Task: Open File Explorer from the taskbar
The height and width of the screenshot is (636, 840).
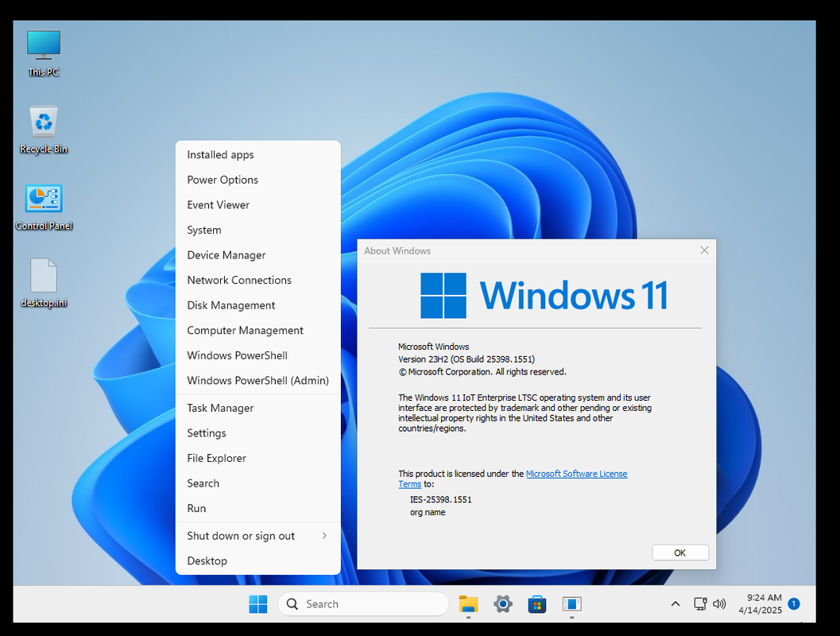Action: click(468, 604)
